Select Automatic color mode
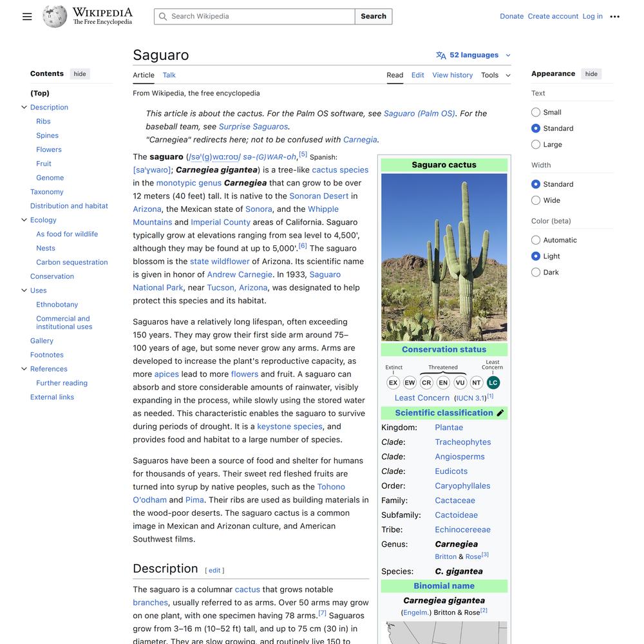 [x=536, y=240]
